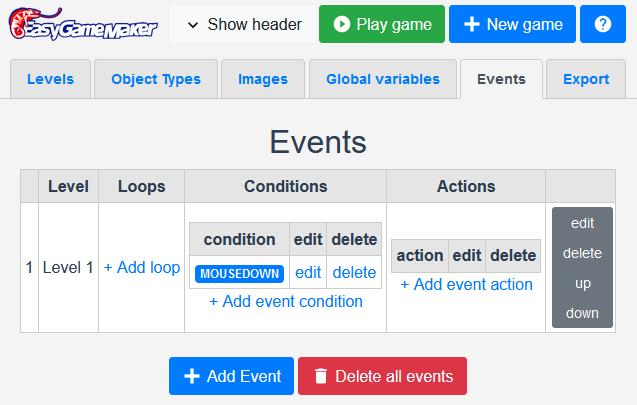Image resolution: width=637 pixels, height=405 pixels.
Task: Open the Global variables tab
Action: pyautogui.click(x=382, y=79)
